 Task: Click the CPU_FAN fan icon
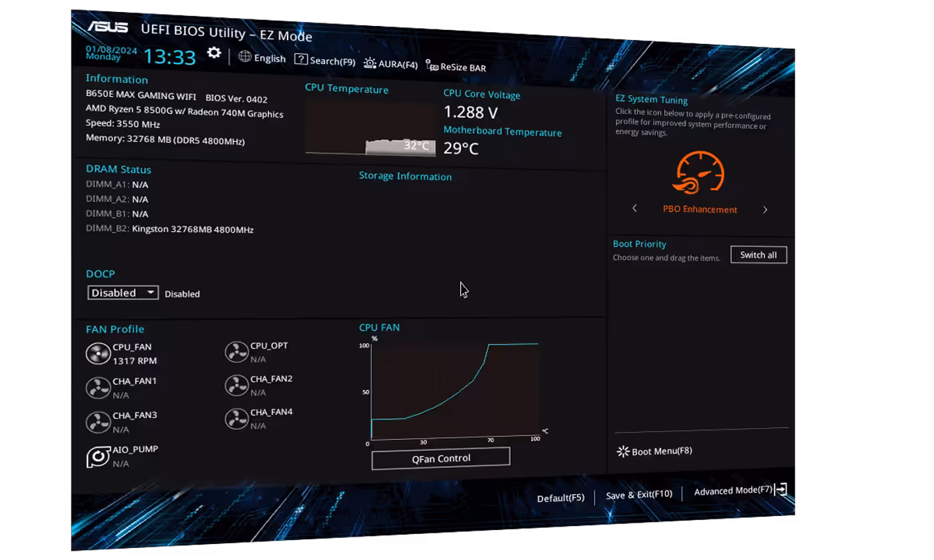tap(98, 353)
